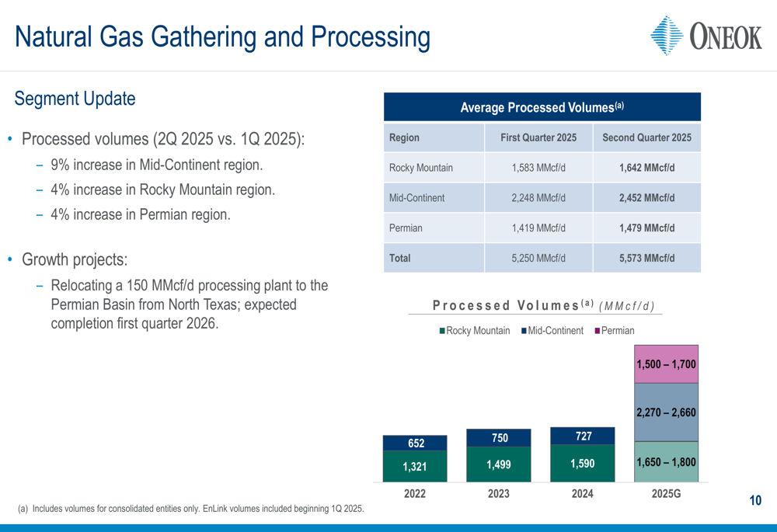Click the green Rocky Mountain legend swatch
The height and width of the screenshot is (532, 777).
pos(442,331)
